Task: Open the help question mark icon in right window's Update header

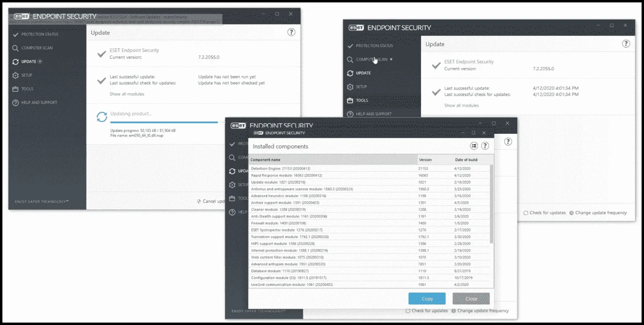Action: tap(626, 44)
